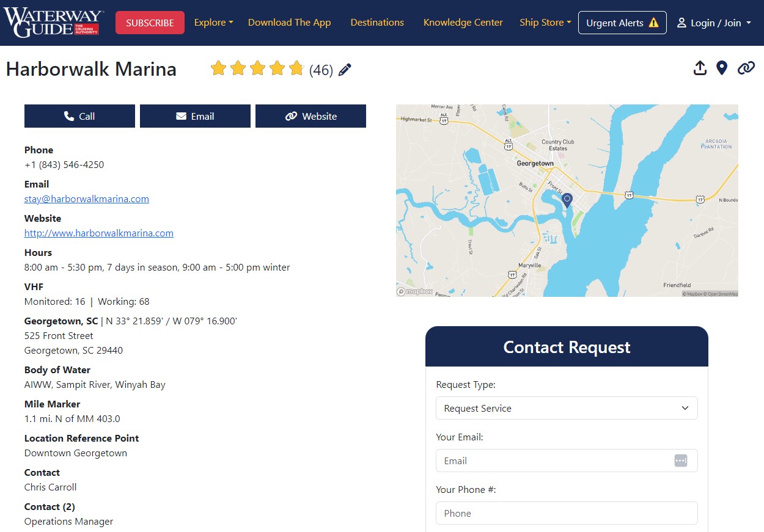Open the Request Type select box
Screen dimensions: 764x532
tap(566, 408)
